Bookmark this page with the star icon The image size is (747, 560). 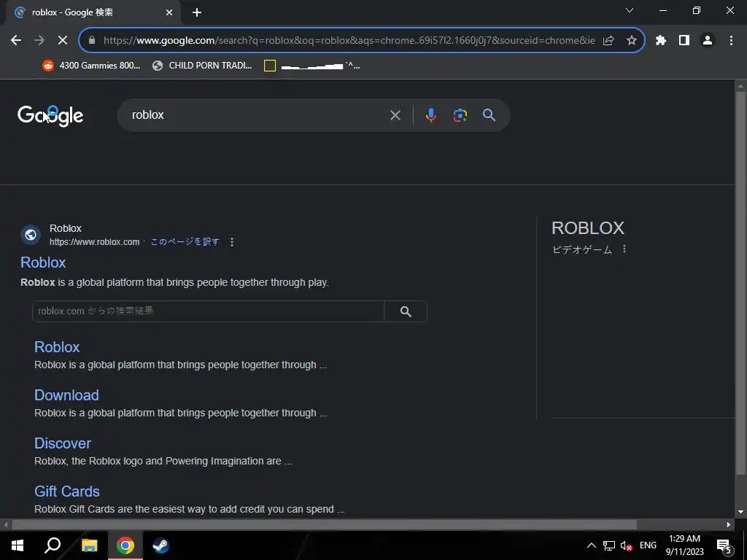pyautogui.click(x=632, y=41)
